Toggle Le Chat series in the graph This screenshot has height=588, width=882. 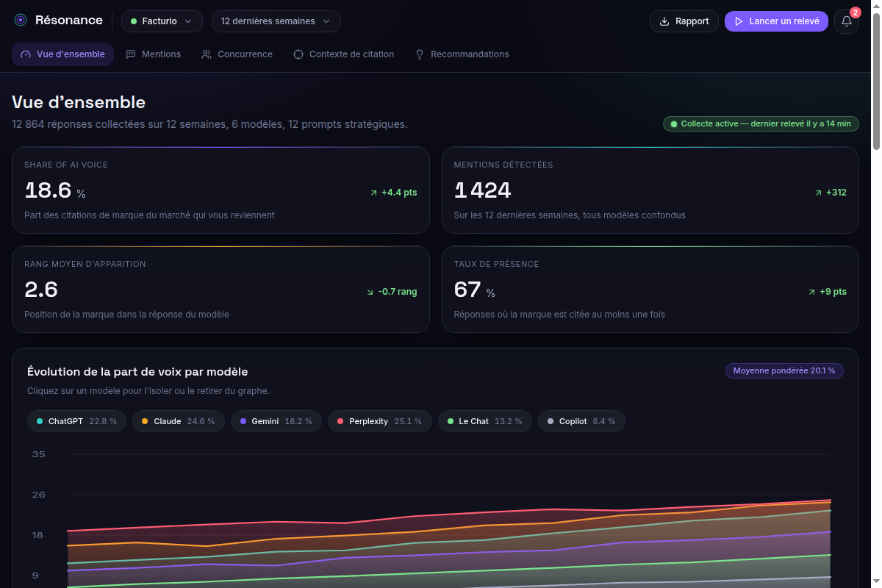click(484, 421)
